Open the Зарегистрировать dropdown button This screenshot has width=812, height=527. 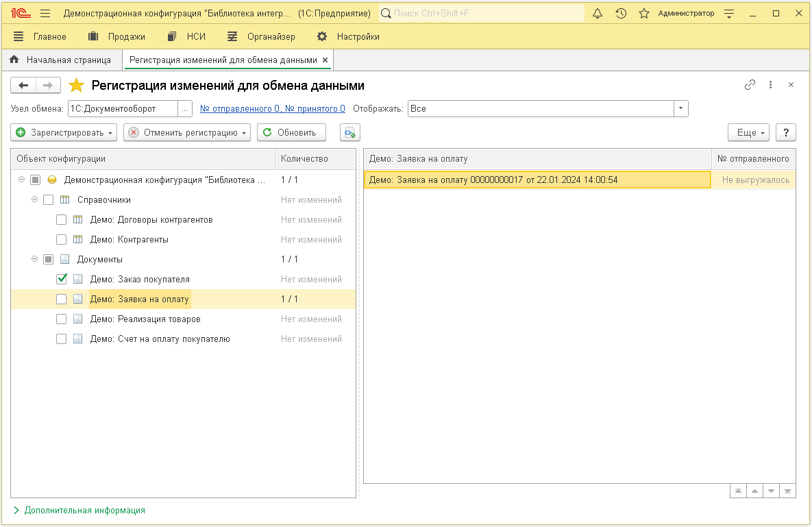(64, 132)
